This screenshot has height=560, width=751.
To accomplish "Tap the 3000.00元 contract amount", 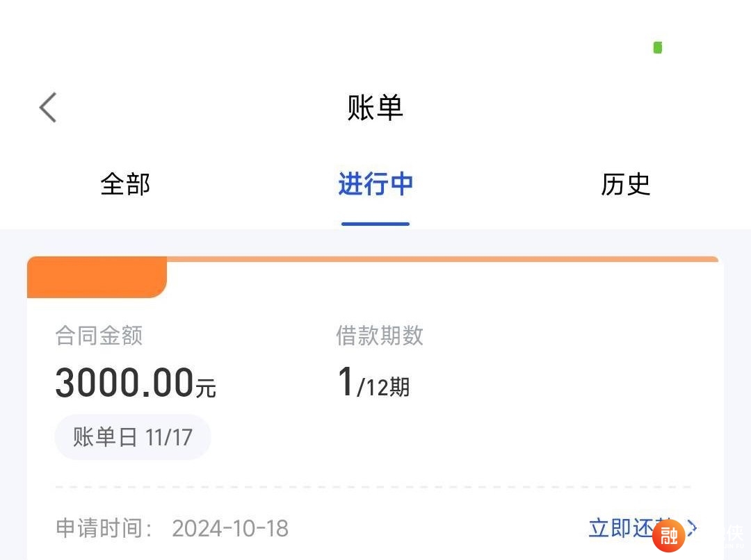I will click(136, 382).
